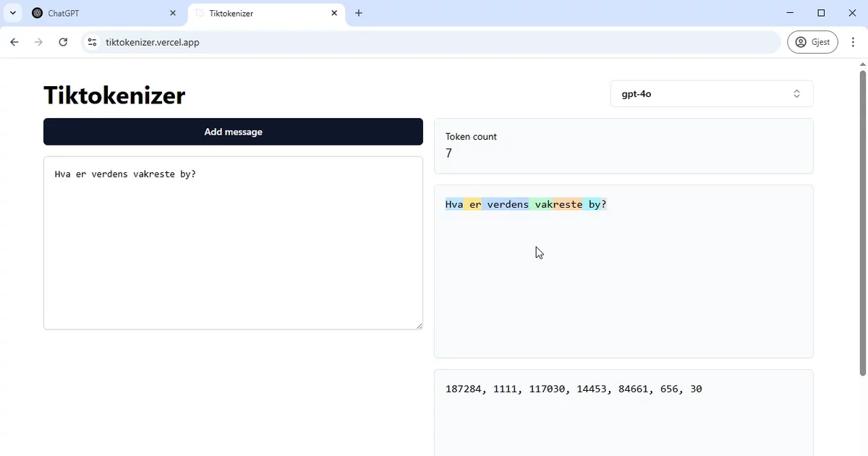The height and width of the screenshot is (456, 868).
Task: Open the tab search dropdown arrow
Action: 13,13
